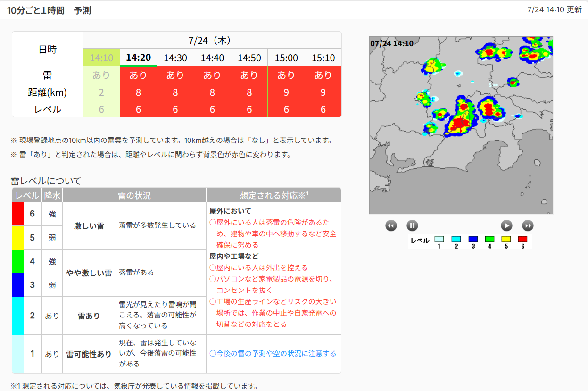Click the thunder 'あり' cell under 15:10
The height and width of the screenshot is (391, 588).
tap(323, 75)
